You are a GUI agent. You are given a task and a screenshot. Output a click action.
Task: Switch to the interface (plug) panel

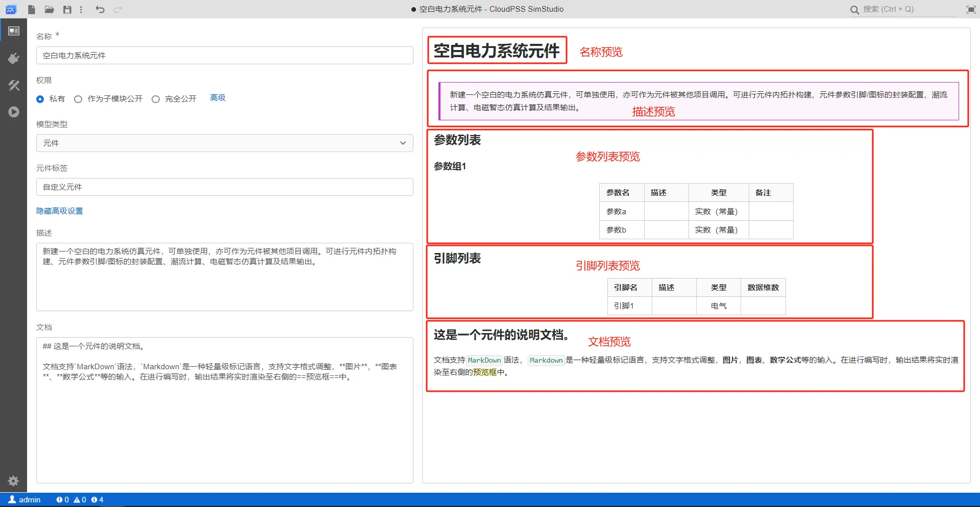click(14, 58)
